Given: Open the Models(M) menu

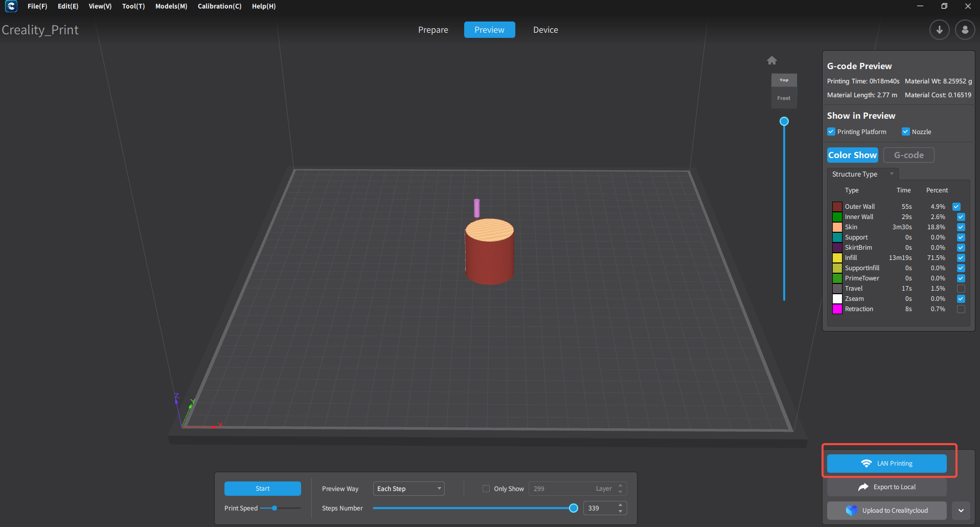Looking at the screenshot, I should click(x=171, y=6).
